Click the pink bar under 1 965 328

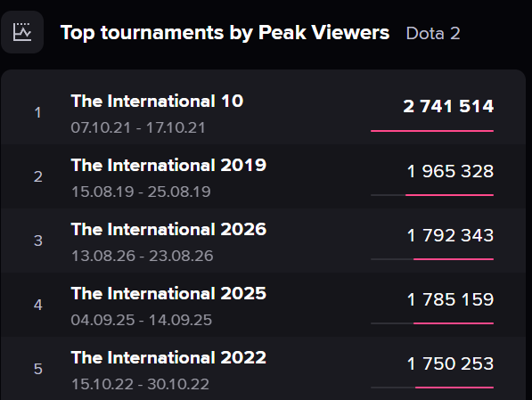[449, 195]
